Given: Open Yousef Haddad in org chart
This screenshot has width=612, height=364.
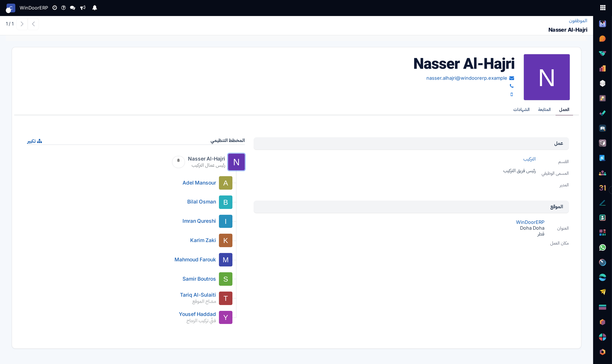Looking at the screenshot, I should click(197, 314).
